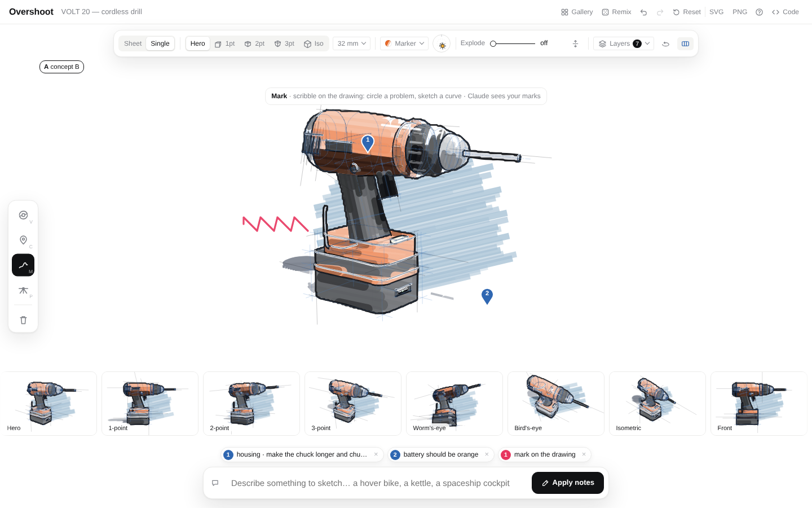812x508 pixels.
Task: Remove the mark on the drawing note
Action: click(x=584, y=454)
